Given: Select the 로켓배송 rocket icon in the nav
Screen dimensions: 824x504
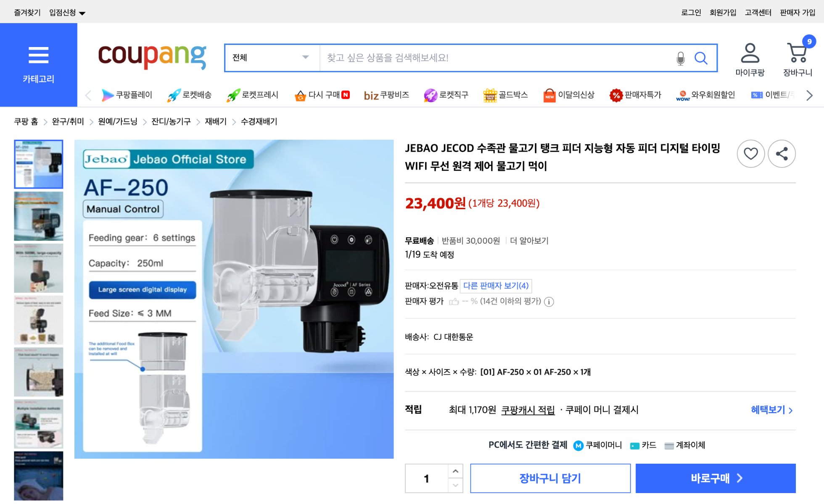Looking at the screenshot, I should (x=174, y=94).
